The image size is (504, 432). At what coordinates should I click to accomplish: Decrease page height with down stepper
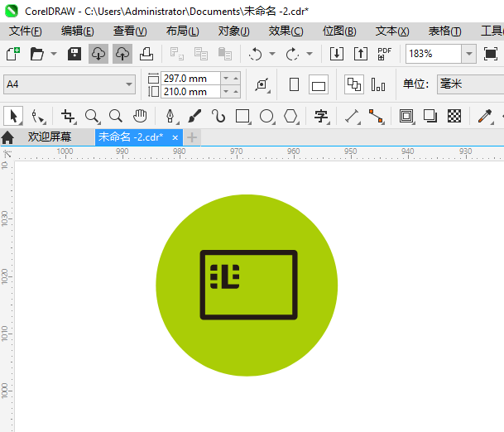pyautogui.click(x=226, y=92)
